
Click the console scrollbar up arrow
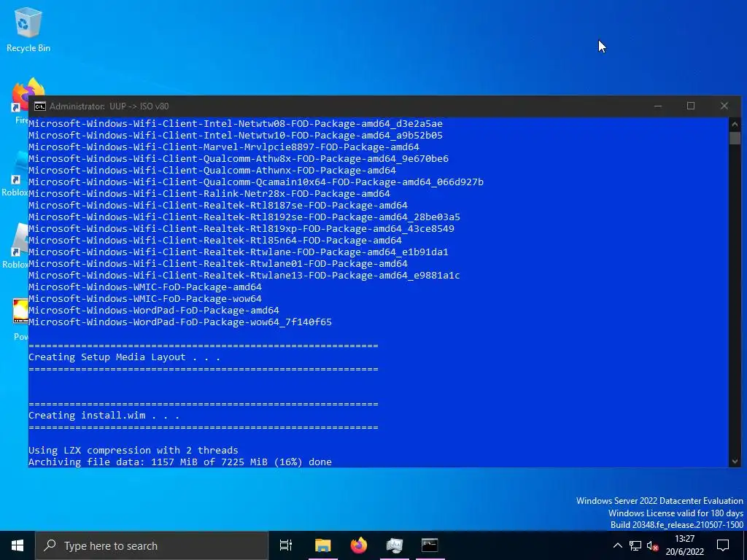coord(735,124)
